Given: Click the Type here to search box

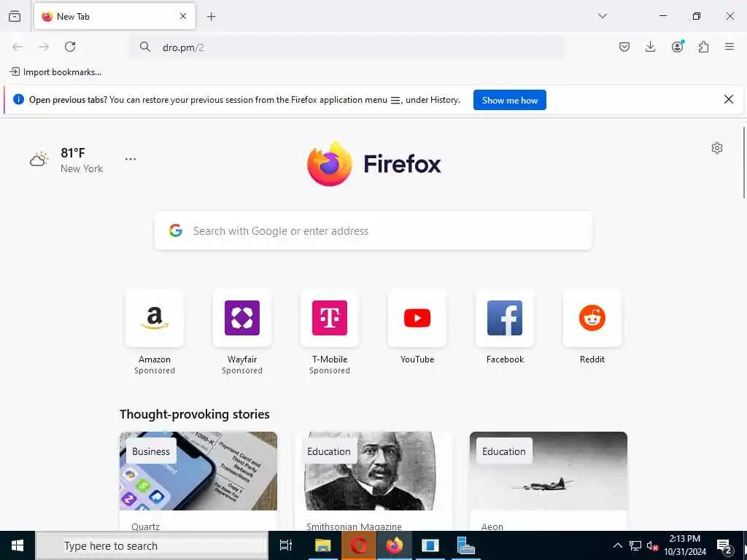Looking at the screenshot, I should coord(152,545).
